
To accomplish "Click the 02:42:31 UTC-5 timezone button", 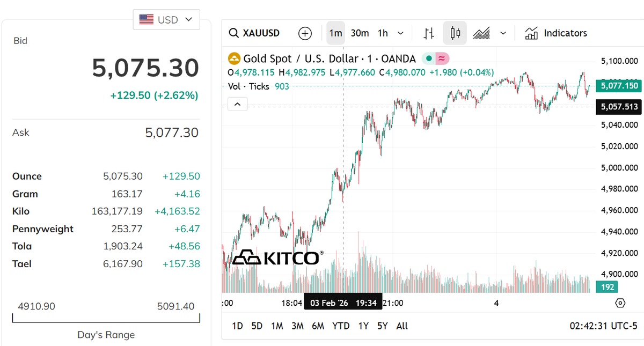I will coord(604,326).
